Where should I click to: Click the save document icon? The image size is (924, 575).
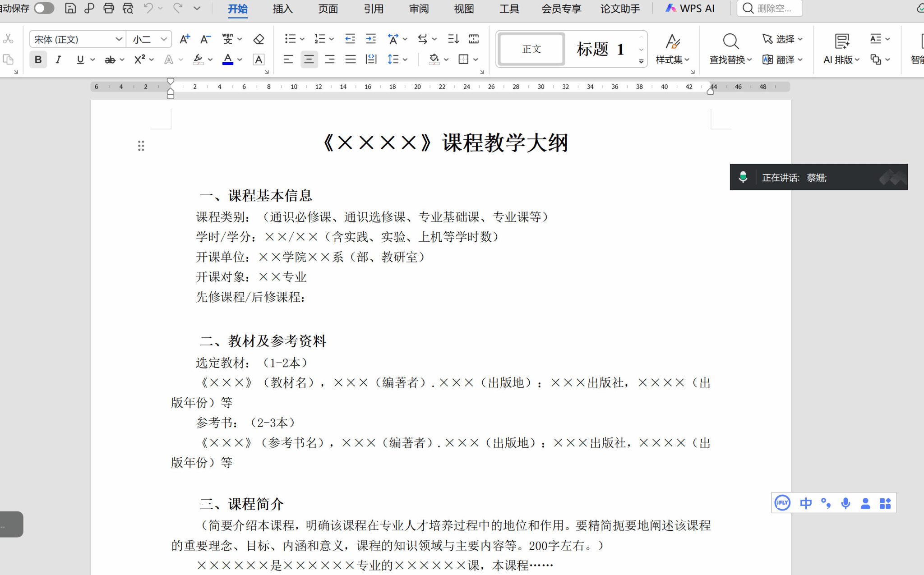point(70,8)
